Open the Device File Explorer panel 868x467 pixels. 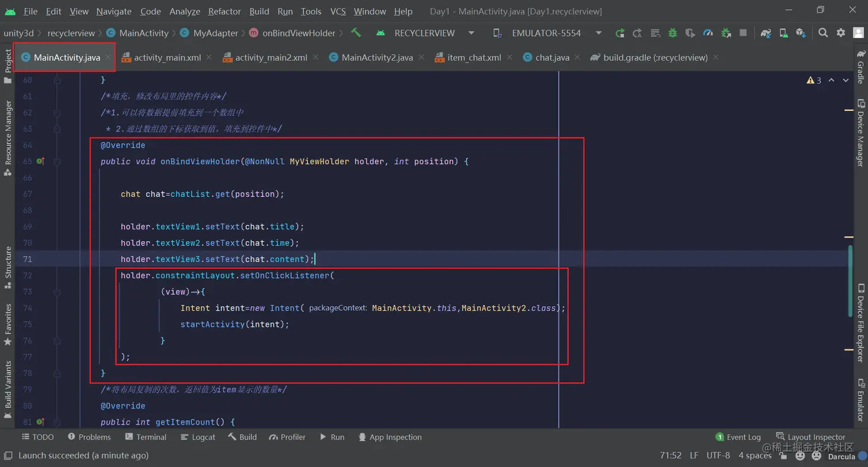(861, 323)
